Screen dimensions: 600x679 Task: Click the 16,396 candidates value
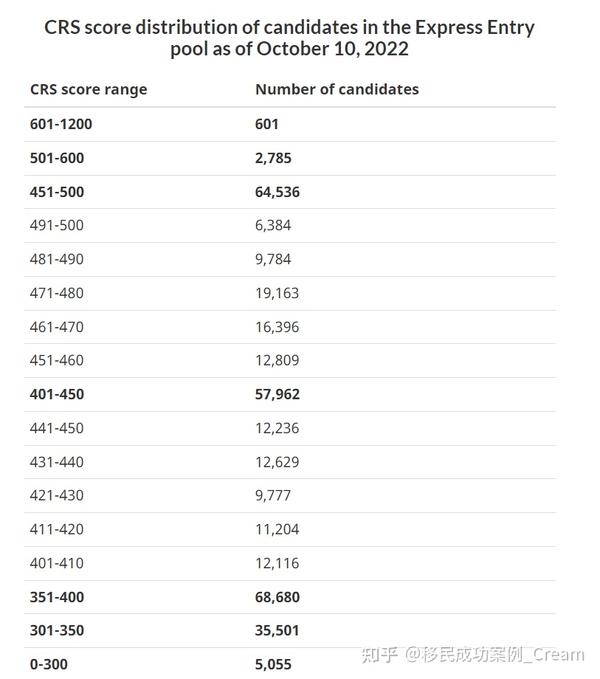coord(277,327)
